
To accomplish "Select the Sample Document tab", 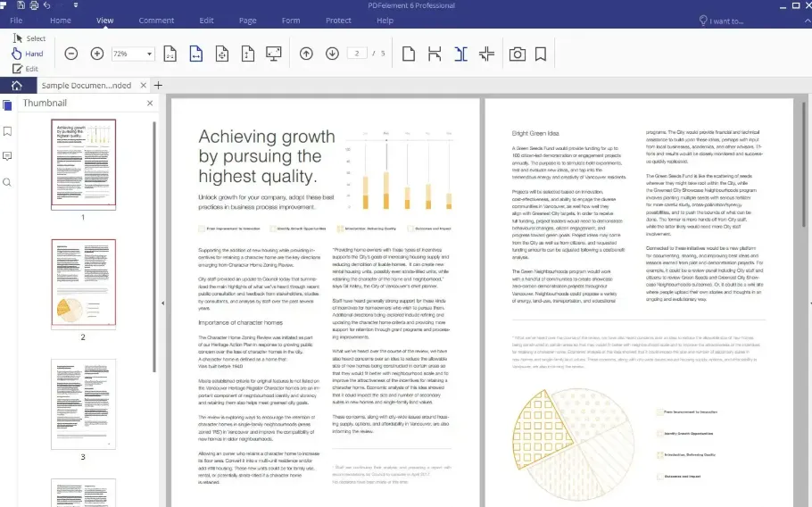I will coord(87,86).
